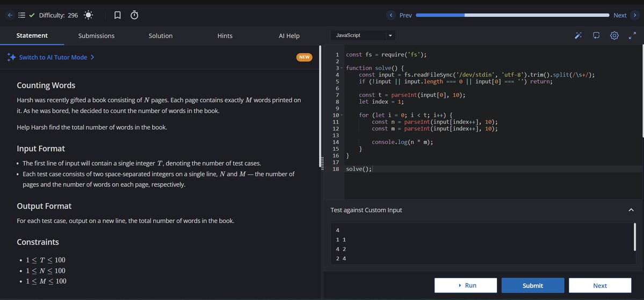This screenshot has width=644, height=300.
Task: Click code line 14 console.log statement
Action: [x=402, y=142]
